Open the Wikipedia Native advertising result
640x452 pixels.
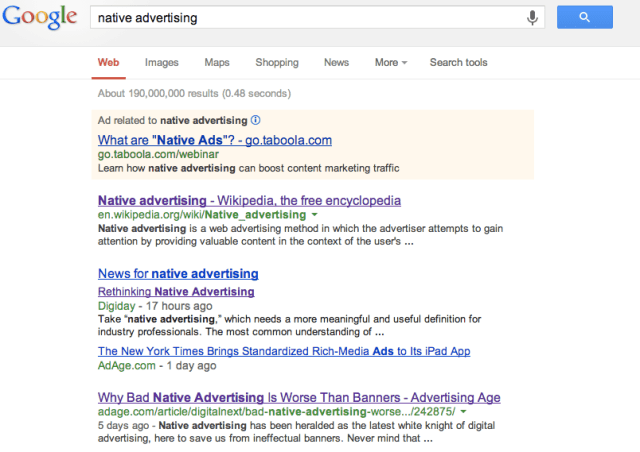pos(249,200)
